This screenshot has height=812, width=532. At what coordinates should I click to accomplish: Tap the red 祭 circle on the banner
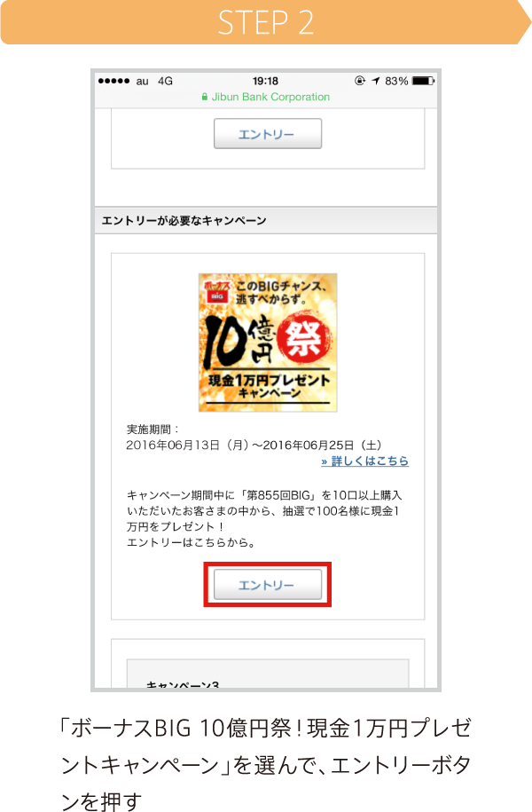tap(301, 339)
